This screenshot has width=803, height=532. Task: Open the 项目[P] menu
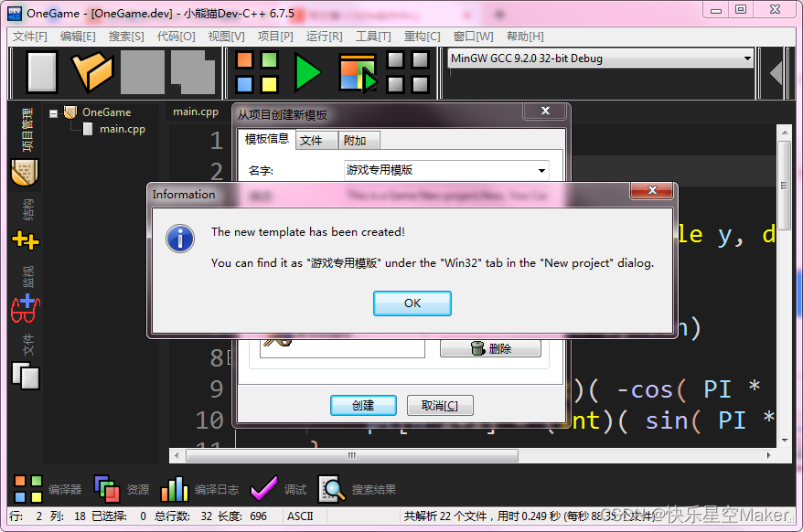click(x=275, y=37)
